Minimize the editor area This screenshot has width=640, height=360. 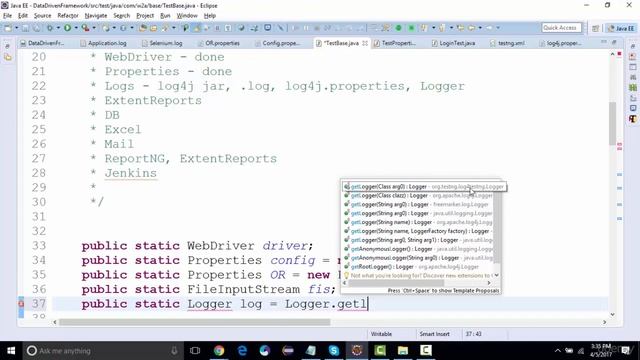pyautogui.click(x=604, y=42)
